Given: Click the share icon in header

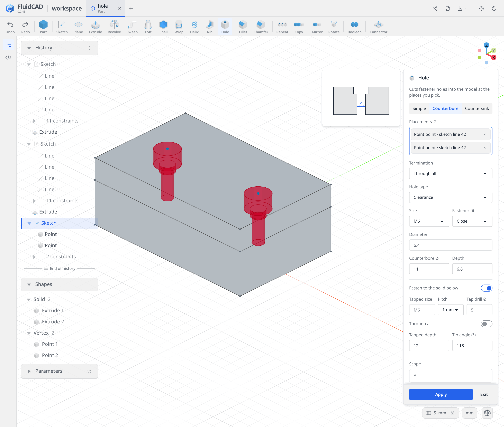Looking at the screenshot, I should click(435, 8).
